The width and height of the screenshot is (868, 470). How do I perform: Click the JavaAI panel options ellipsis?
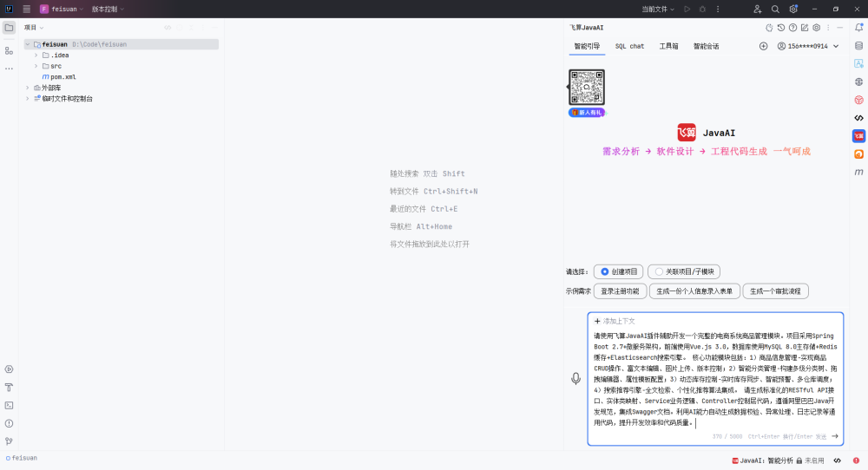tap(828, 28)
